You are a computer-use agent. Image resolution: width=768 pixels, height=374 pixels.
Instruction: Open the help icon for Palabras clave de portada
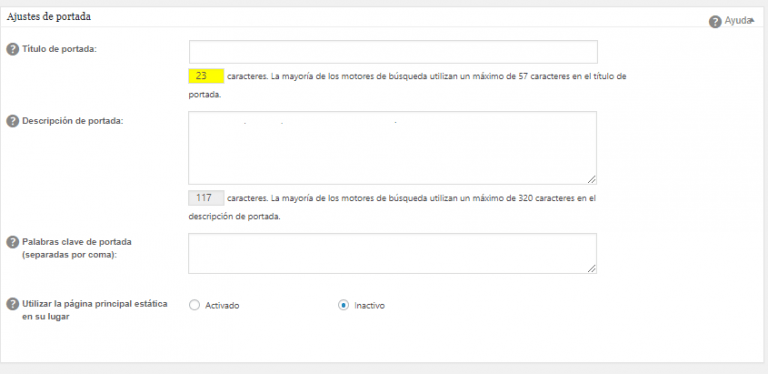tap(12, 242)
